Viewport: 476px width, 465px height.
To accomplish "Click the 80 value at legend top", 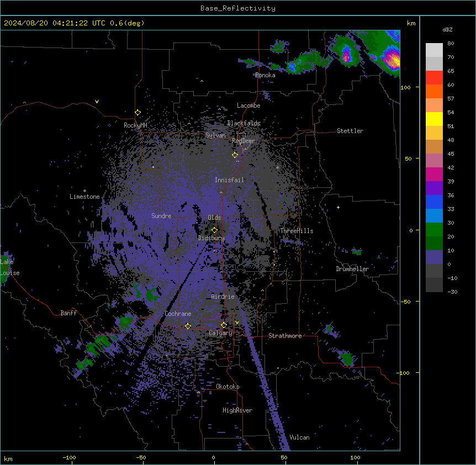I will tap(451, 44).
